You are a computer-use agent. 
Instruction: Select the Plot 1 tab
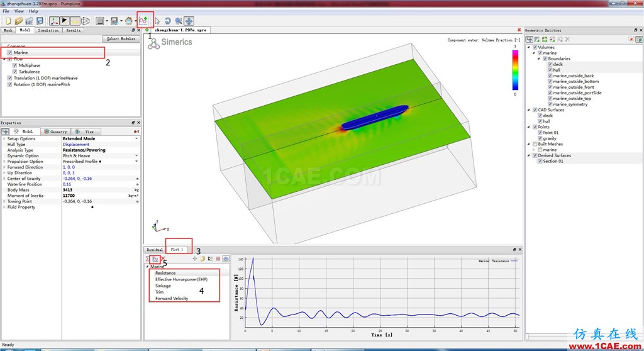coord(177,250)
